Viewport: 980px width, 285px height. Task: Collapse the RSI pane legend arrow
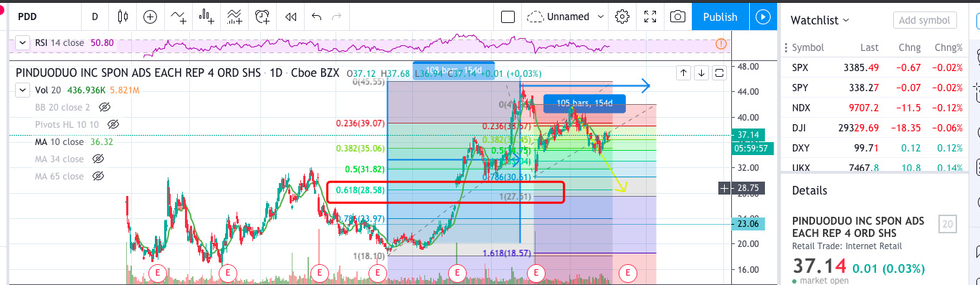(x=23, y=43)
